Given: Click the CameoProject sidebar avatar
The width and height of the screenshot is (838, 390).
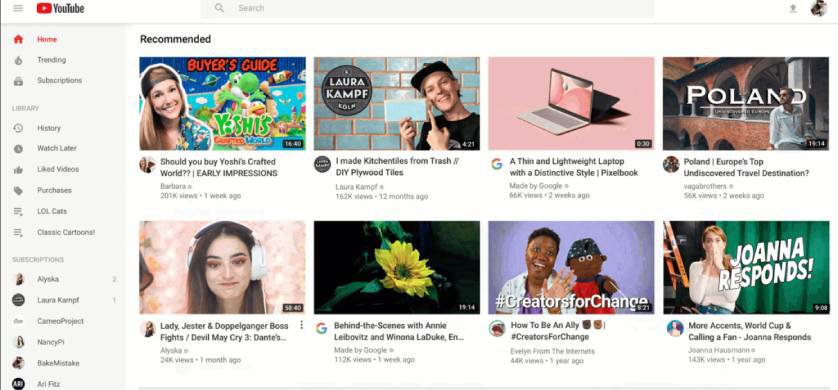Looking at the screenshot, I should (19, 321).
